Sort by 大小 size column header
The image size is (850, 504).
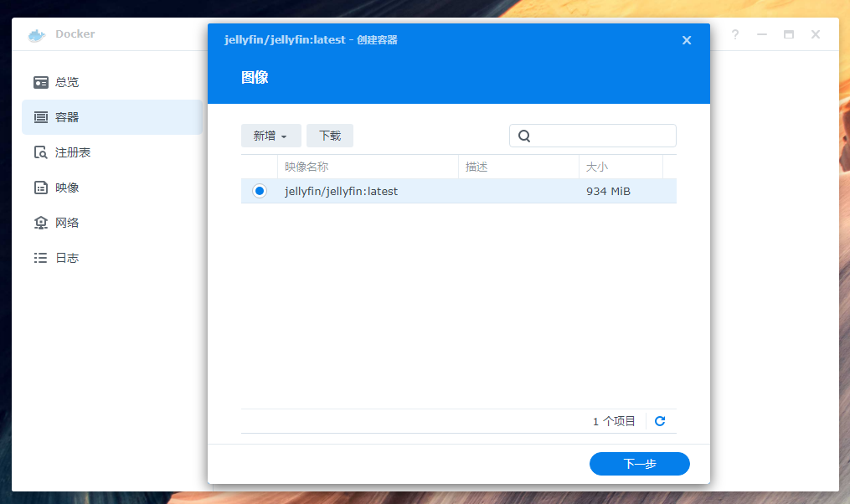pos(620,167)
